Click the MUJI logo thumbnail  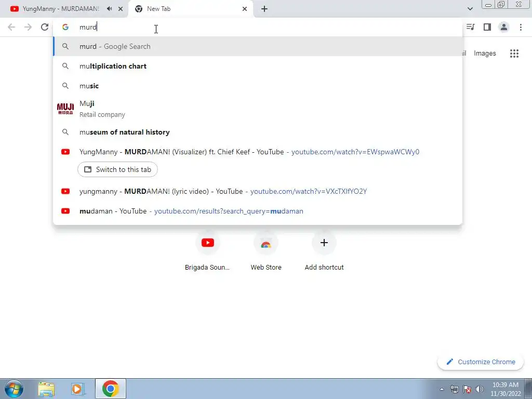65,109
